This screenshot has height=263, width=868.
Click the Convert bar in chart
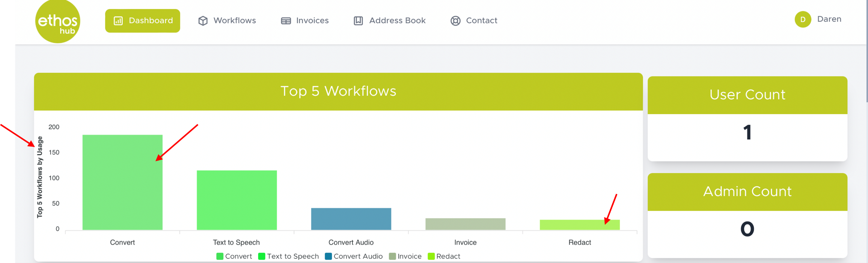point(122,182)
